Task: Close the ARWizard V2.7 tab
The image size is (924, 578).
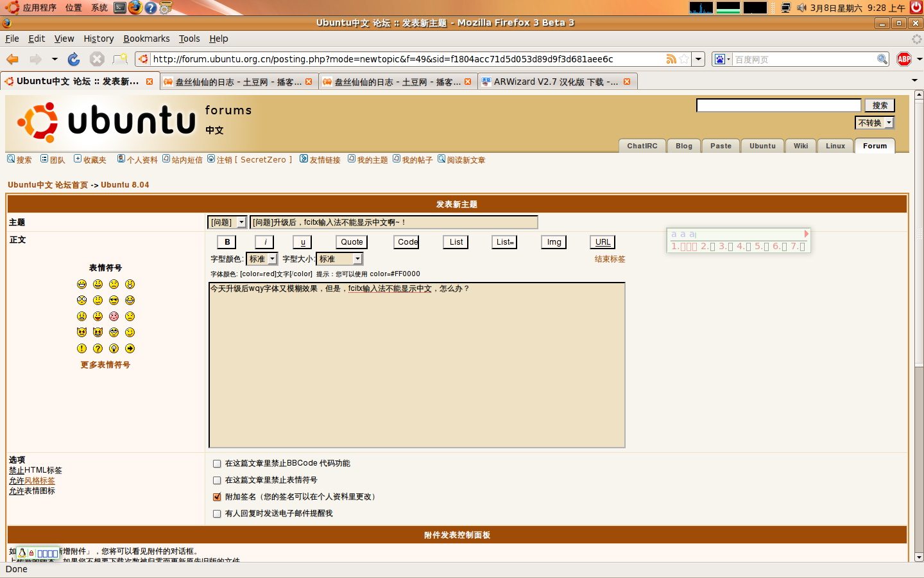Action: [627, 82]
